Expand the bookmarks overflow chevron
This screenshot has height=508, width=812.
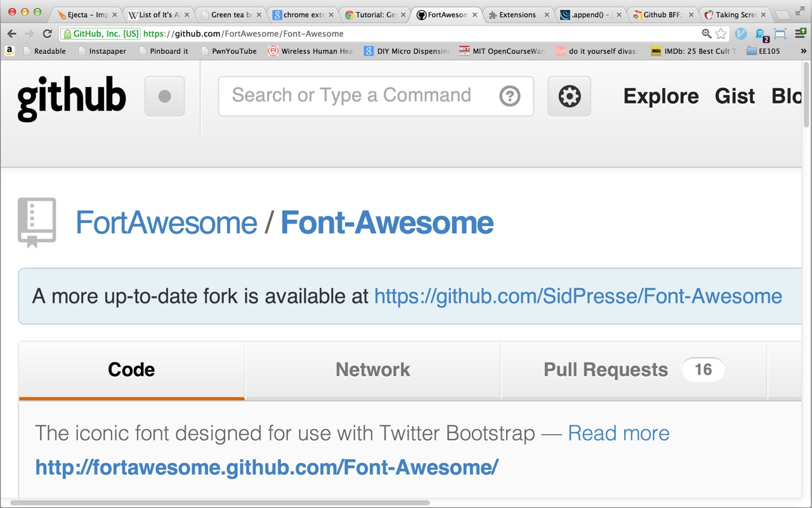coord(804,51)
